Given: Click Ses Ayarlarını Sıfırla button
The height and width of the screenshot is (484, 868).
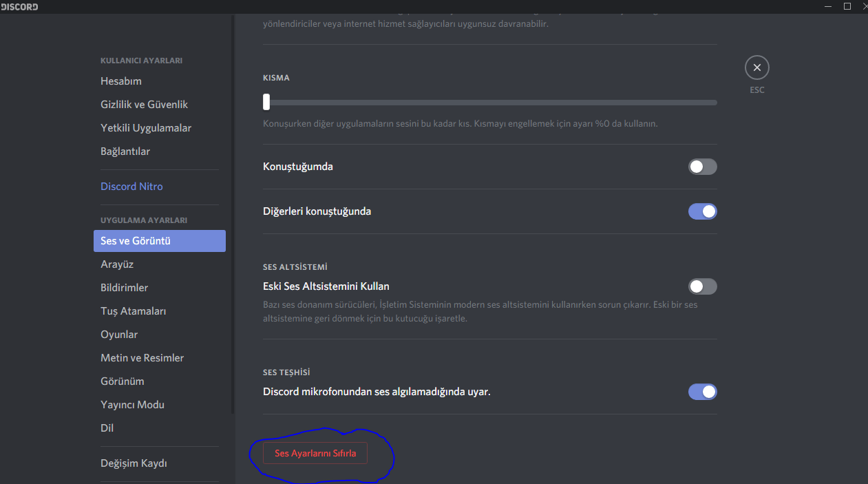Looking at the screenshot, I should click(315, 453).
